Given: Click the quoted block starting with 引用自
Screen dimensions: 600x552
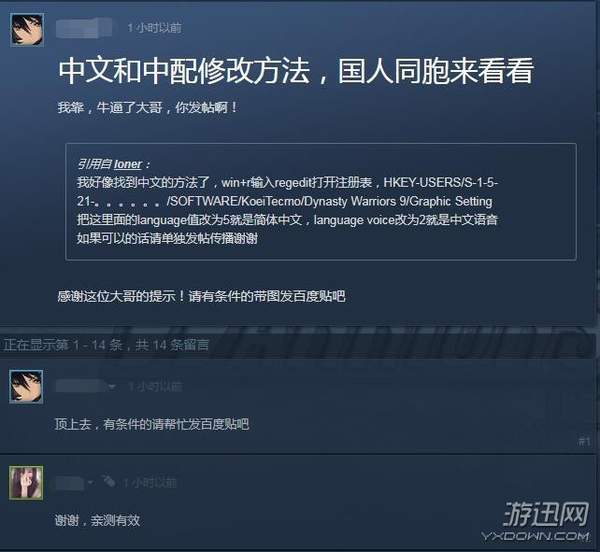Looking at the screenshot, I should click(321, 202).
